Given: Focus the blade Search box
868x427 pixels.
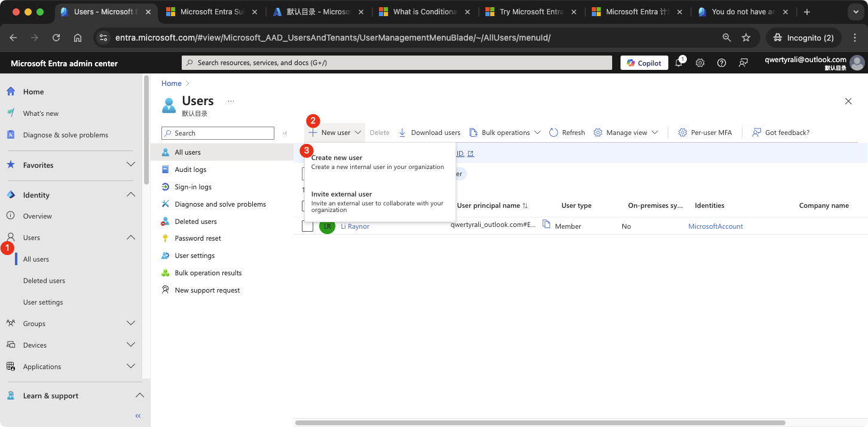Looking at the screenshot, I should (218, 133).
